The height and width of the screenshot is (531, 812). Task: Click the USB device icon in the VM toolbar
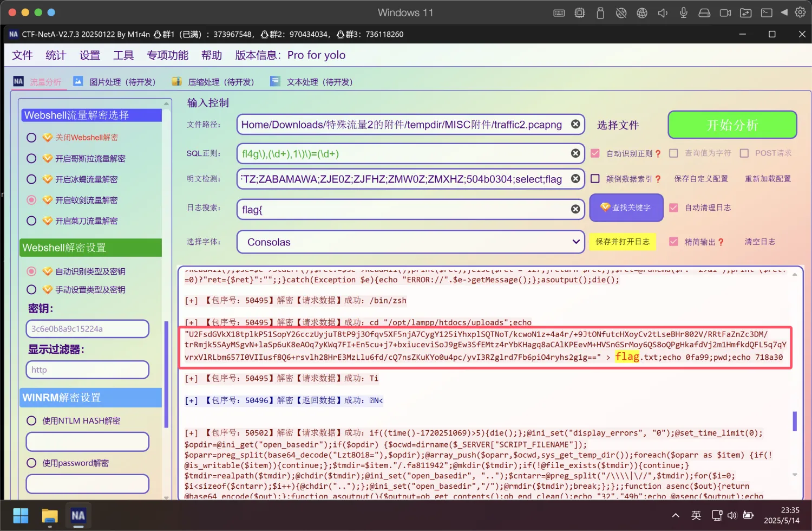pyautogui.click(x=600, y=13)
